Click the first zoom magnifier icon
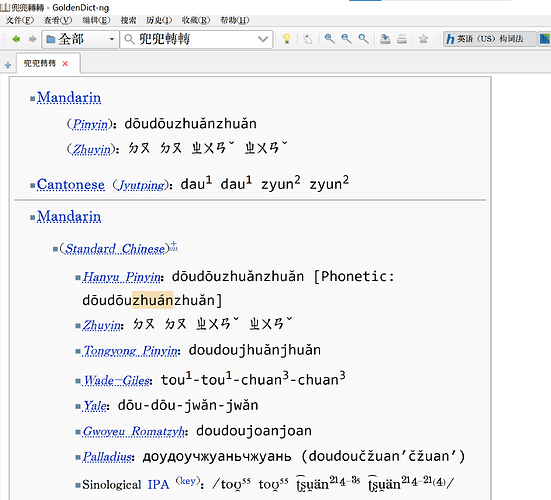The image size is (551, 500). pos(330,39)
